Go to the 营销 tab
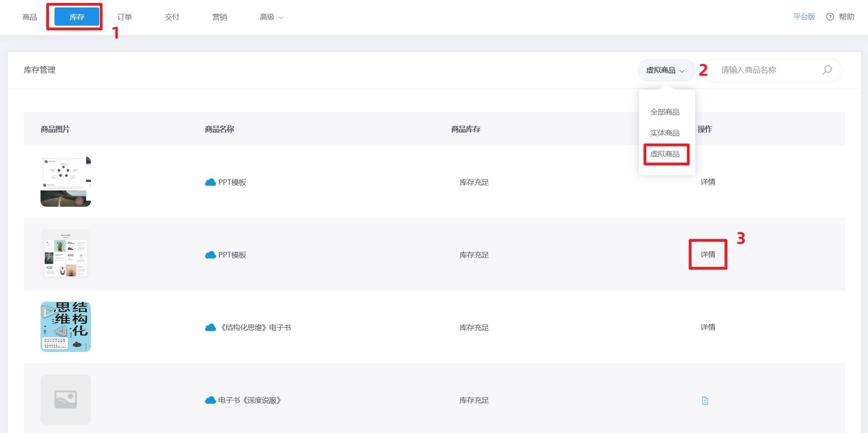Image resolution: width=868 pixels, height=433 pixels. coord(219,17)
